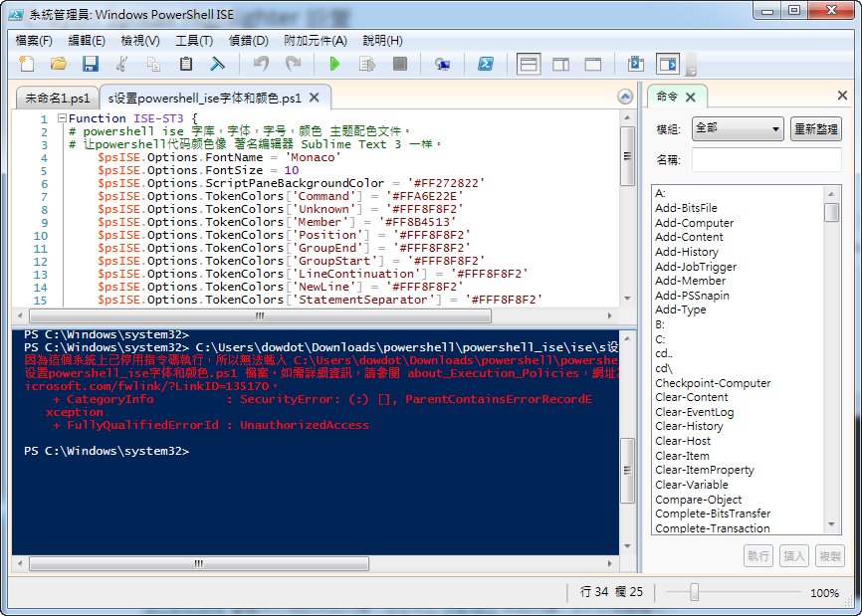Open 說明(H) menu
The image size is (862, 616).
click(382, 41)
